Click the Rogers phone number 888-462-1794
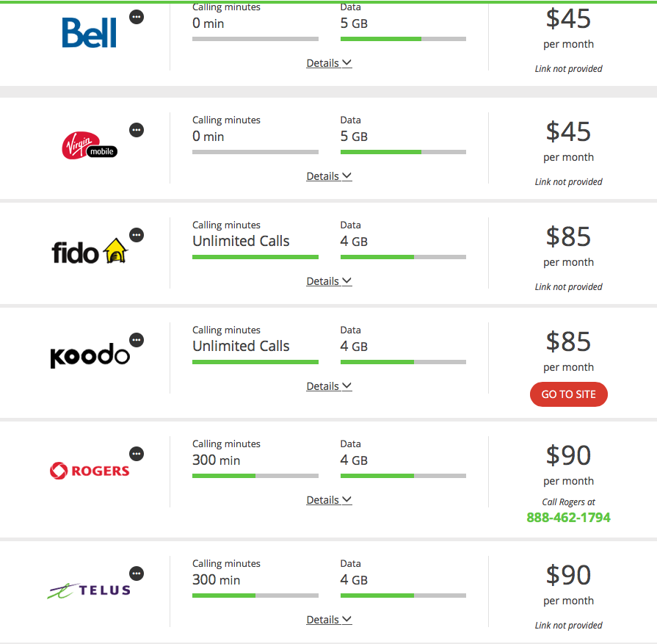Viewport: 657px width, 644px height. [569, 518]
